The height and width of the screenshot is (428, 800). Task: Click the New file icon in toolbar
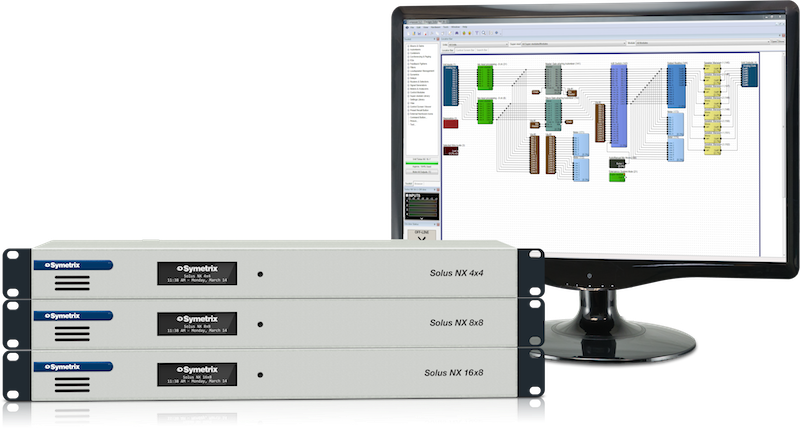[408, 33]
